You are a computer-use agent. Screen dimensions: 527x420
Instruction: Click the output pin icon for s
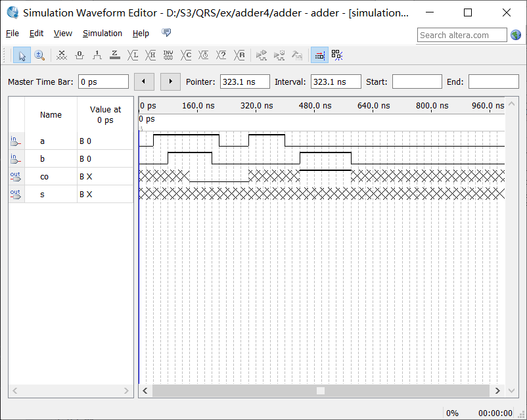pos(16,195)
